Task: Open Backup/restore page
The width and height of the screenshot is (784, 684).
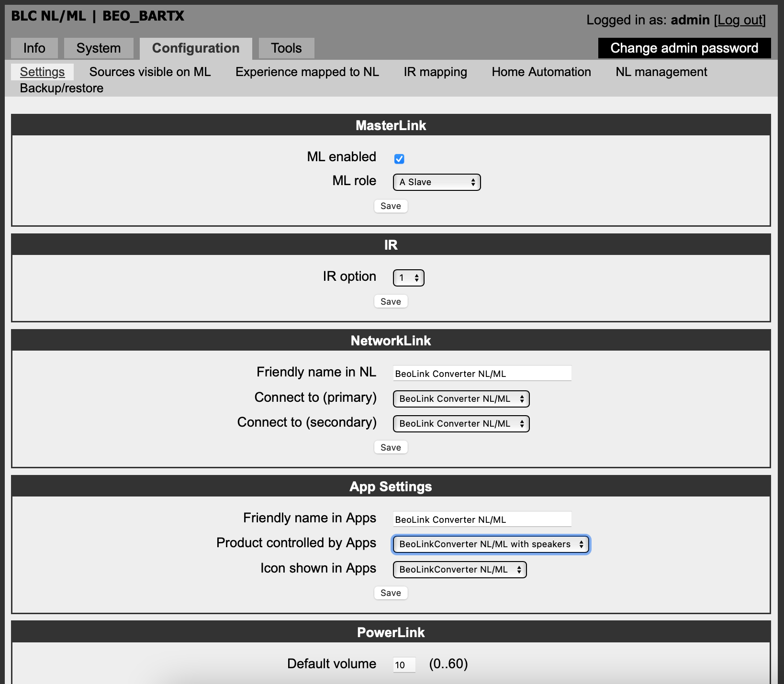Action: 62,88
